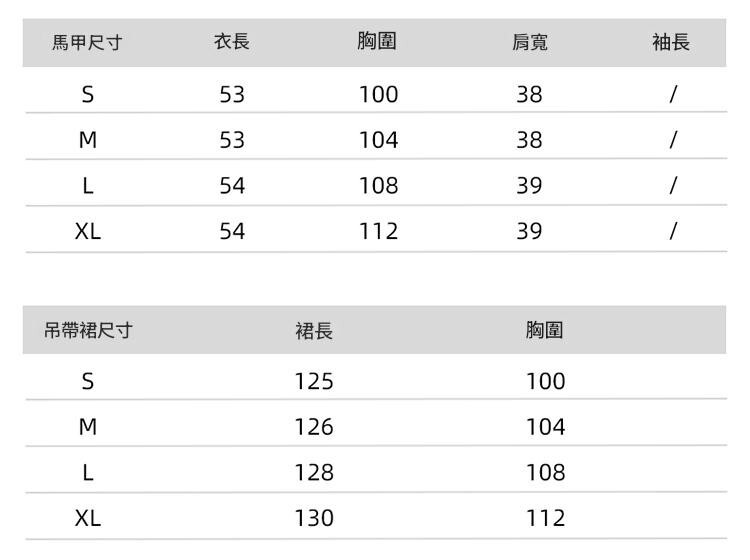Click 袖長 slash in 馬甲 S row
The height and width of the screenshot is (560, 750).
(673, 95)
